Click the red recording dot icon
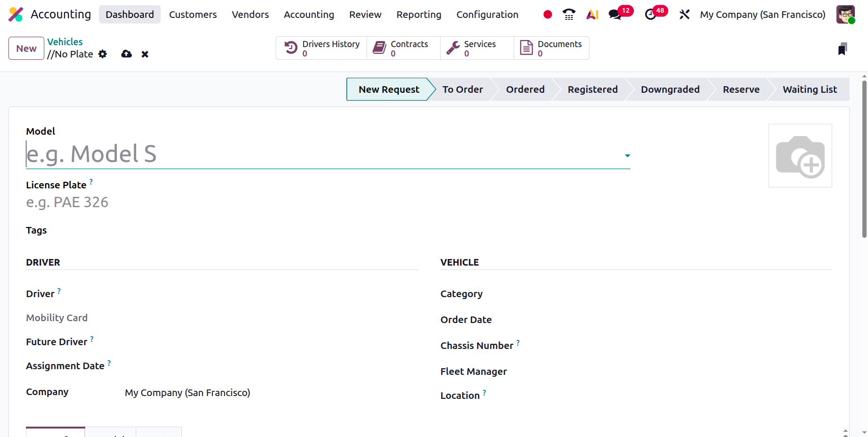The image size is (868, 437). click(548, 15)
